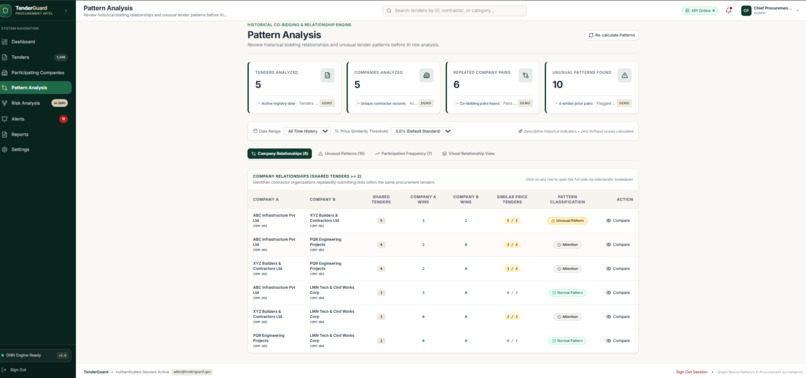Click the red Alerts count badge
Image resolution: width=806 pixels, height=378 pixels.
63,119
